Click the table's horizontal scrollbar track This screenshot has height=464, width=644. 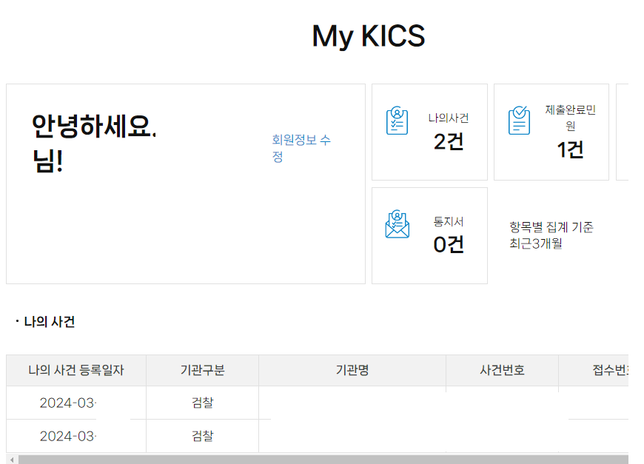[320, 459]
